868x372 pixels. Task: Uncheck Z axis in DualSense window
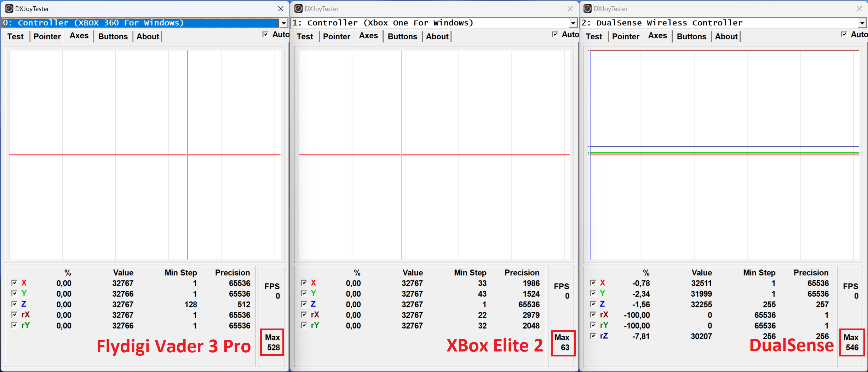(x=593, y=304)
